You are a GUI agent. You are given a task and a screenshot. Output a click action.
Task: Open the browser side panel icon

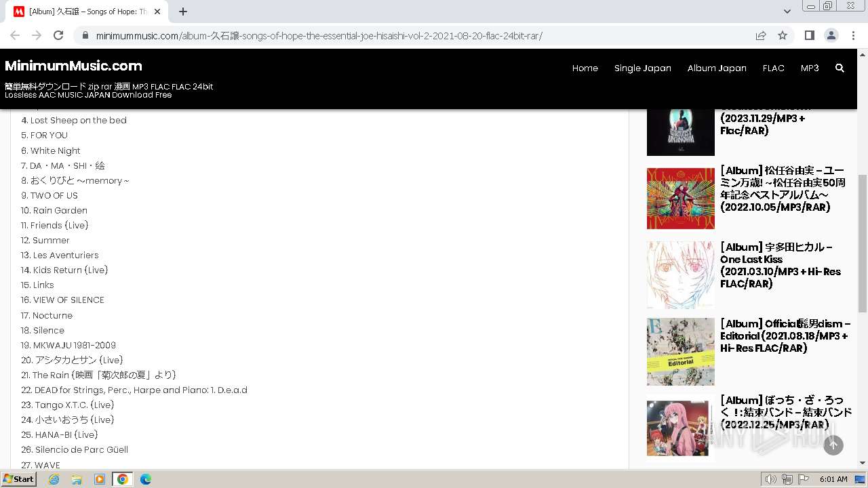809,35
